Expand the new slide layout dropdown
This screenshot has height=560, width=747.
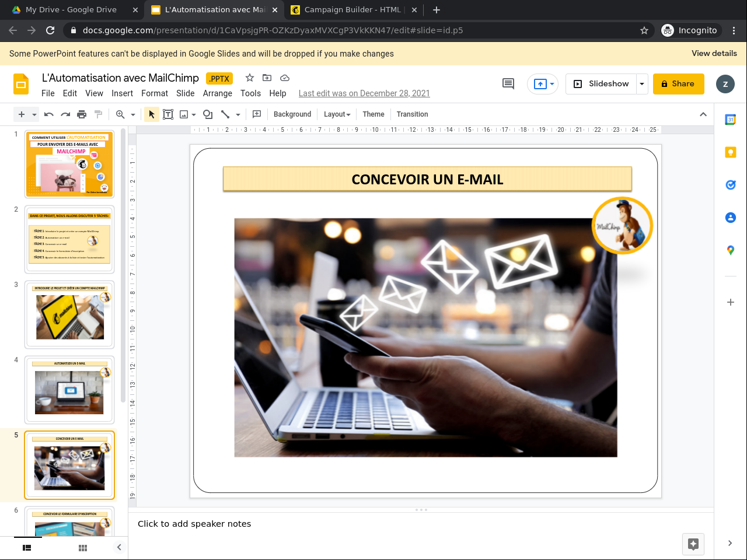coord(34,114)
